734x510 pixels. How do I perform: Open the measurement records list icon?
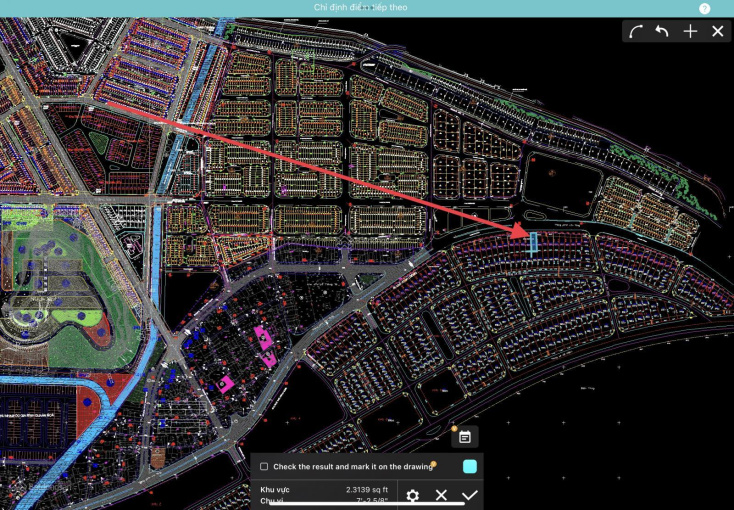(465, 436)
